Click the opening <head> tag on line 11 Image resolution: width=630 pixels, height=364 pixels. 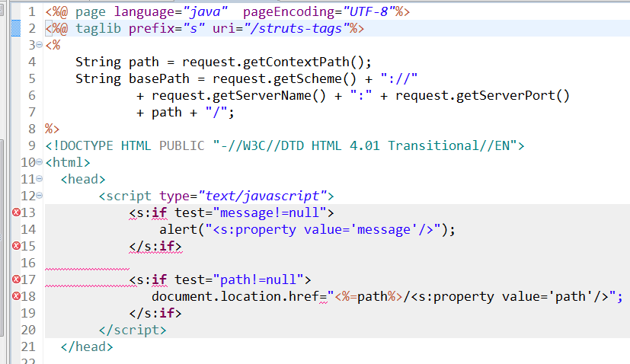(83, 179)
